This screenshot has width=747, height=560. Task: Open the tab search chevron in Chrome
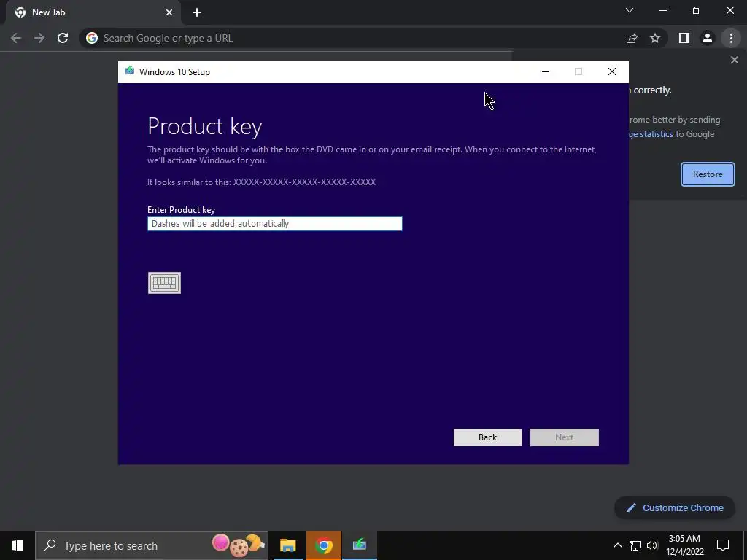(630, 10)
